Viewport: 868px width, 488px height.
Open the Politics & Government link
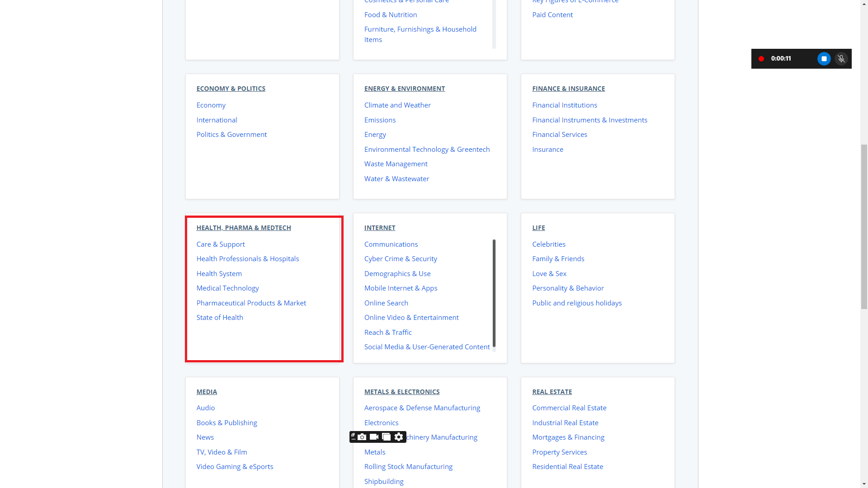[x=231, y=134]
